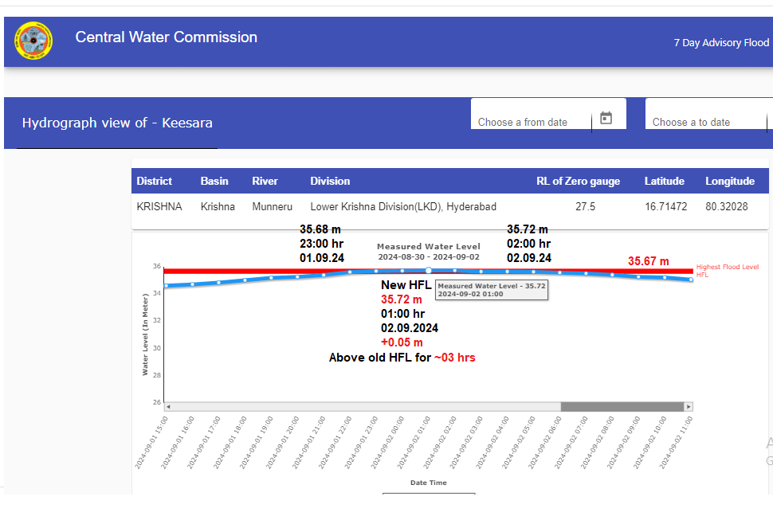773x532 pixels.
Task: Click the highlighted 01:00 data point
Action: pyautogui.click(x=428, y=271)
